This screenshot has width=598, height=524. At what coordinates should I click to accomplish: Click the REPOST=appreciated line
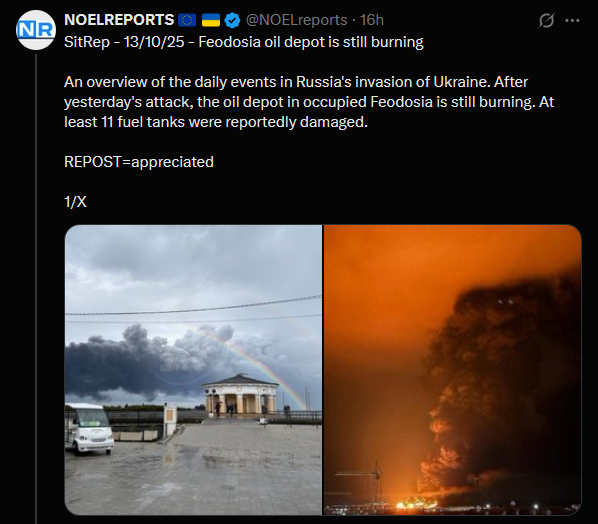pyautogui.click(x=139, y=162)
